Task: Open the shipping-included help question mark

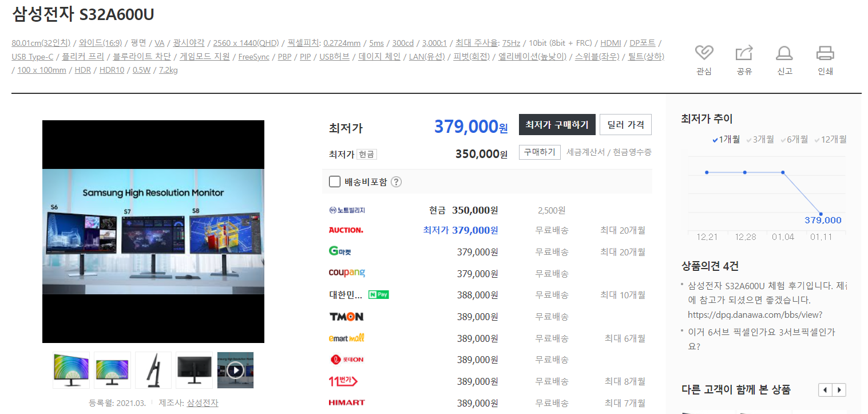Action: pos(396,182)
